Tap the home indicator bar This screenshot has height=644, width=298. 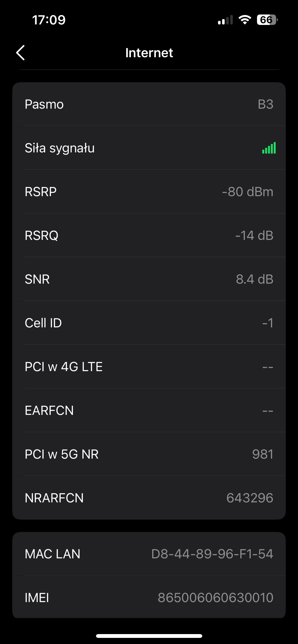pyautogui.click(x=149, y=636)
